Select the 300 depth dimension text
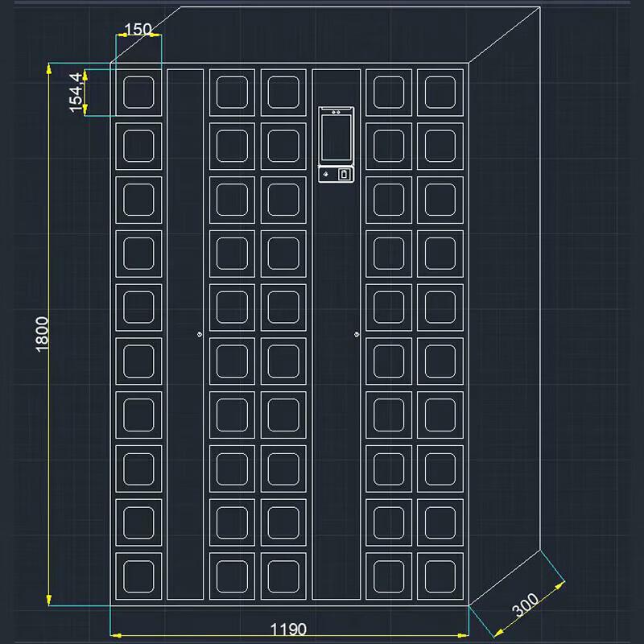 pos(526,605)
